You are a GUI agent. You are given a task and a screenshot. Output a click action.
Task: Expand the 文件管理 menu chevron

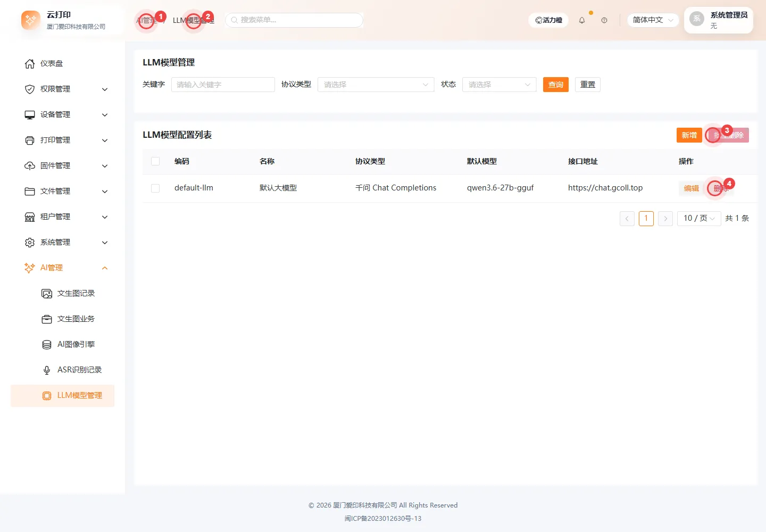(105, 192)
